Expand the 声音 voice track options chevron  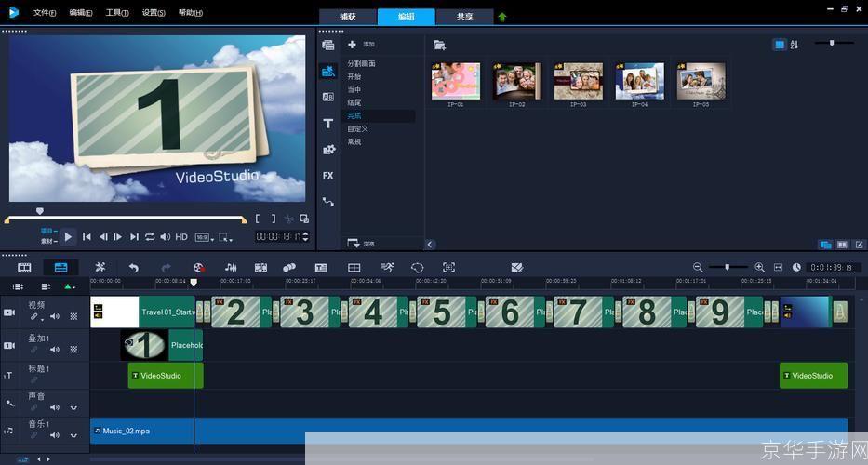pyautogui.click(x=73, y=407)
